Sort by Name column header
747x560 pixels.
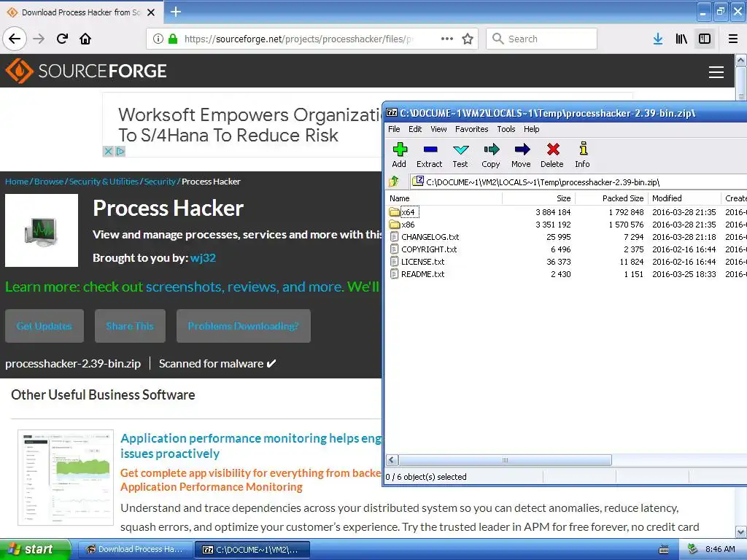coord(444,198)
